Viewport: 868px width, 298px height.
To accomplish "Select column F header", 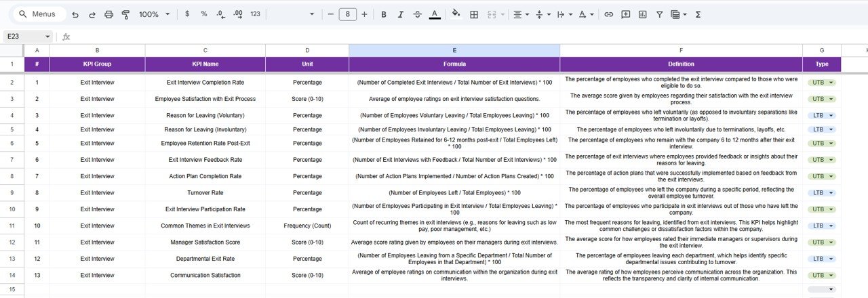I will [x=681, y=50].
